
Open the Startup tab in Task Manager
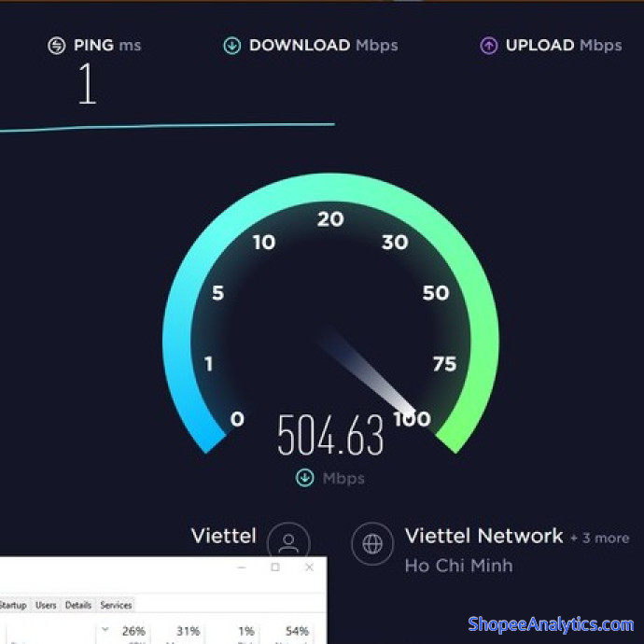[x=13, y=605]
